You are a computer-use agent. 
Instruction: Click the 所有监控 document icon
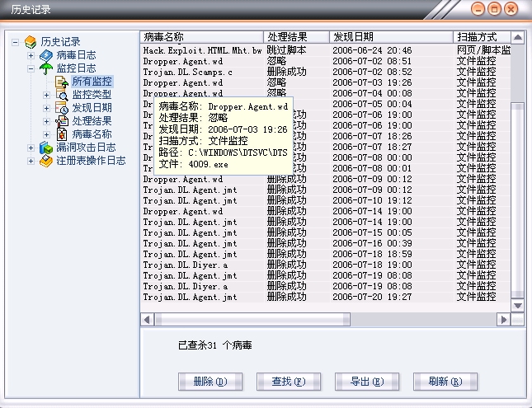(62, 82)
